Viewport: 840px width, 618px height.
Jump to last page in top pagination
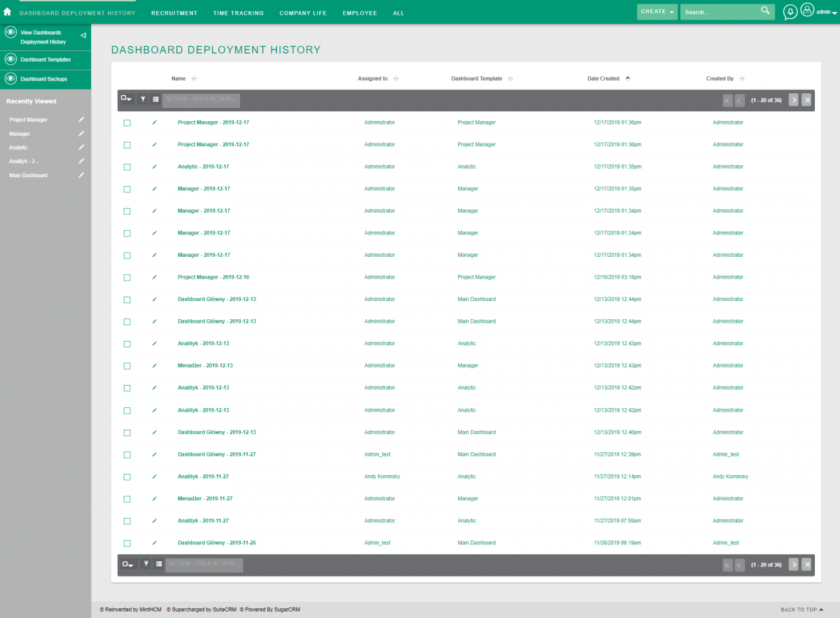click(x=806, y=100)
